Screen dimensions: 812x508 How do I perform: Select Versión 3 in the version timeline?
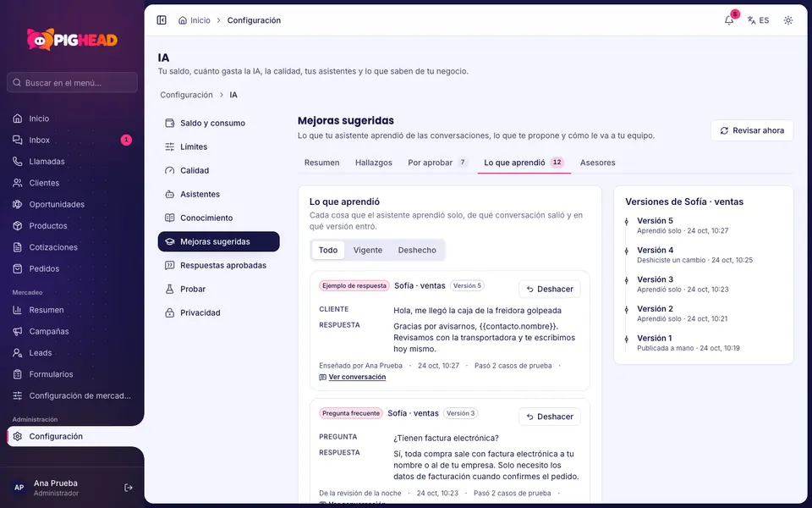coord(655,279)
